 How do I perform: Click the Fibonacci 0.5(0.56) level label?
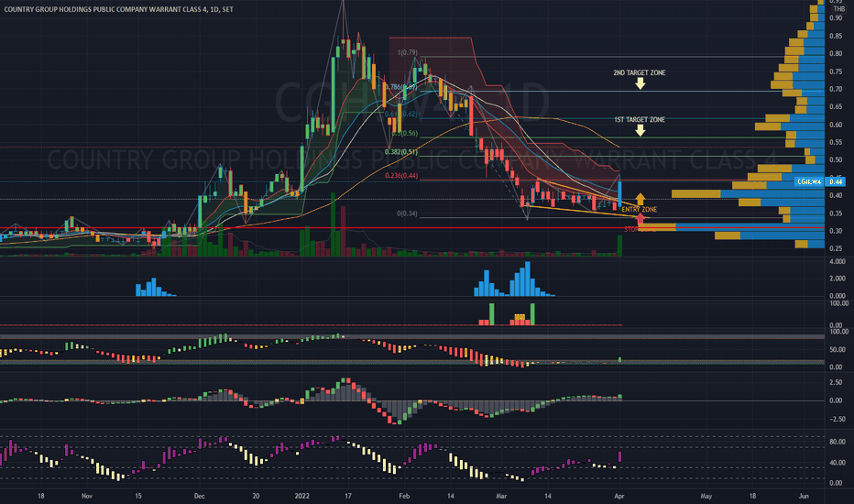405,133
